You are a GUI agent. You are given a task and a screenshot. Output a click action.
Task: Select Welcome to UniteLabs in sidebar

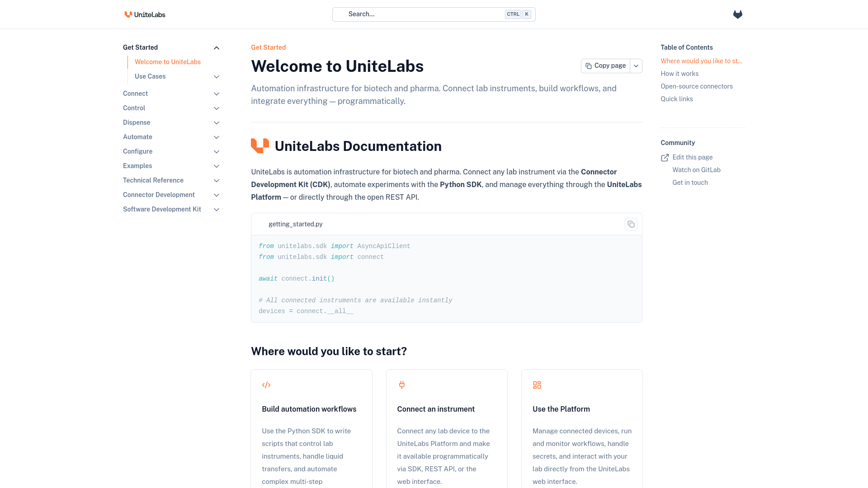(x=168, y=62)
